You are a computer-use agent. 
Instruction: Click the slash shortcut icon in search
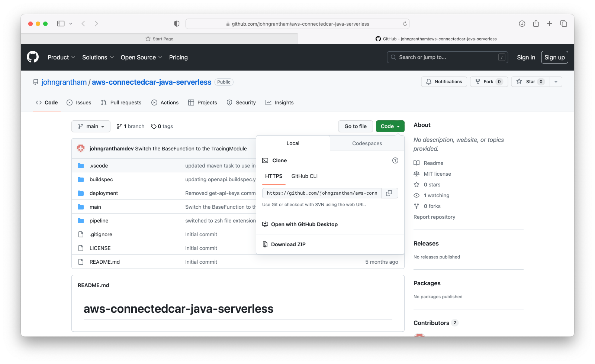coord(502,57)
